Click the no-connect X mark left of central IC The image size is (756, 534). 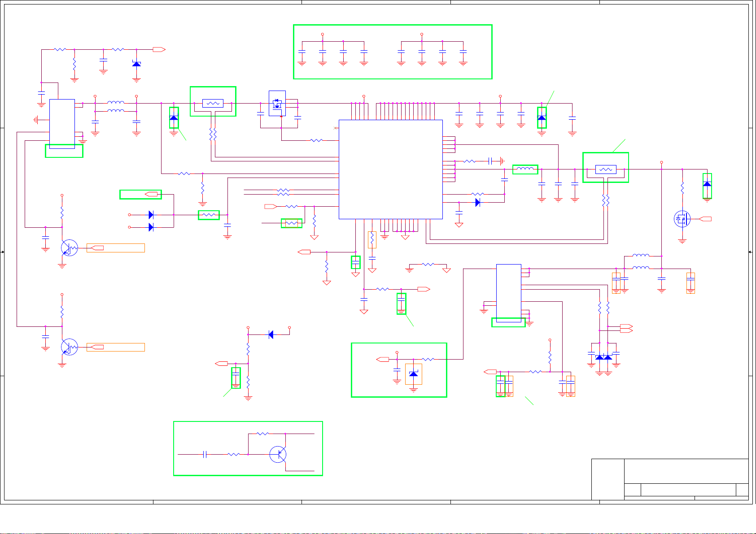tap(335, 128)
